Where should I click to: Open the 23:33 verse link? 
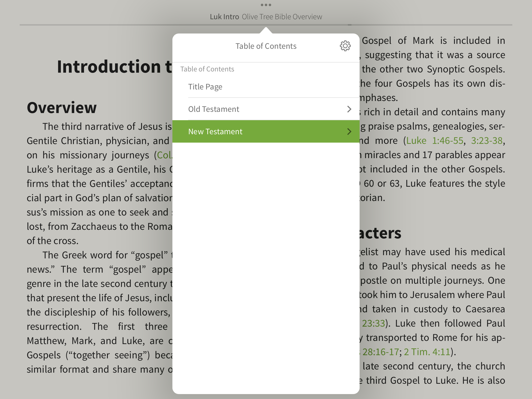pyautogui.click(x=373, y=323)
